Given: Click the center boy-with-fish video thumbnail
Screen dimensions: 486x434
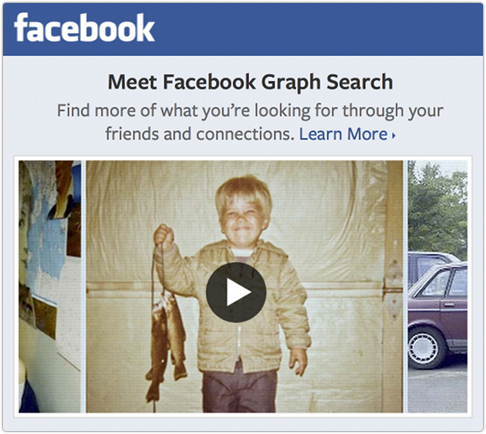Looking at the screenshot, I should (244, 286).
